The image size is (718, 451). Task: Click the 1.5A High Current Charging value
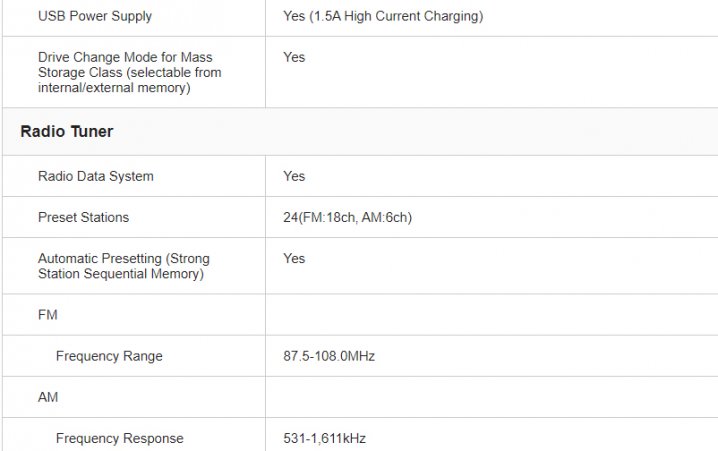pos(383,16)
